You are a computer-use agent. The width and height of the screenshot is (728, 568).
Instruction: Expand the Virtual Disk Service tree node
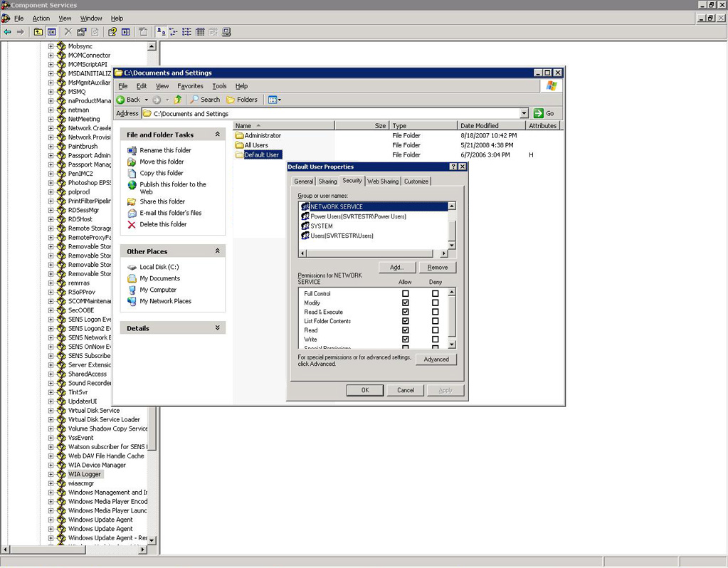[x=51, y=411]
